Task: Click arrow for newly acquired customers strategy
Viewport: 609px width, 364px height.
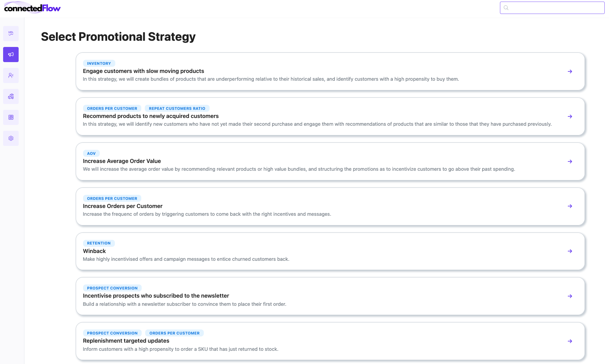Action: [570, 116]
